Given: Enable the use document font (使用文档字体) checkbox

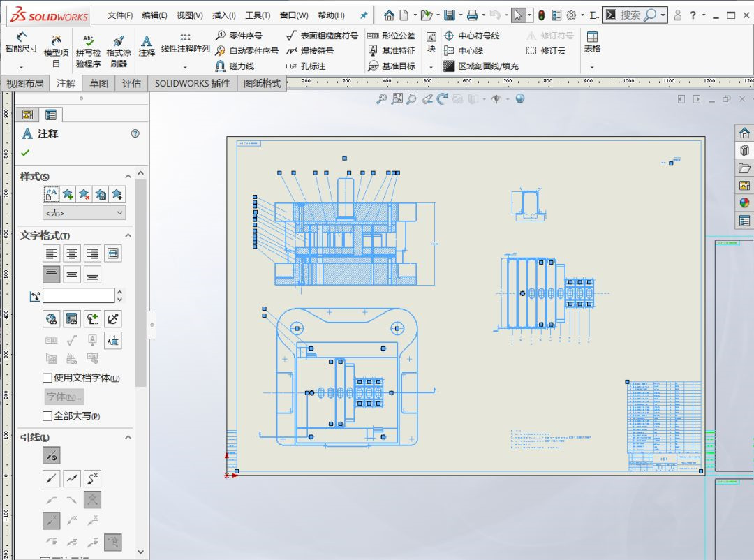Looking at the screenshot, I should [x=47, y=378].
